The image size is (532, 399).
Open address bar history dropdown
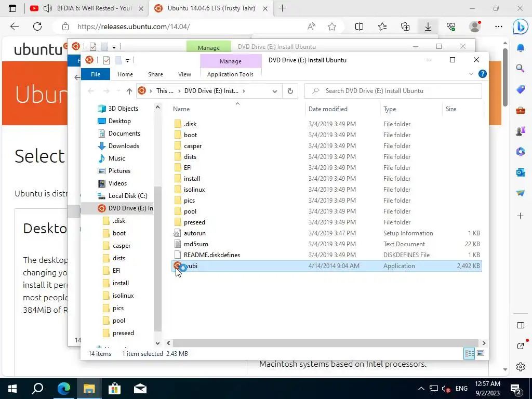coord(275,91)
